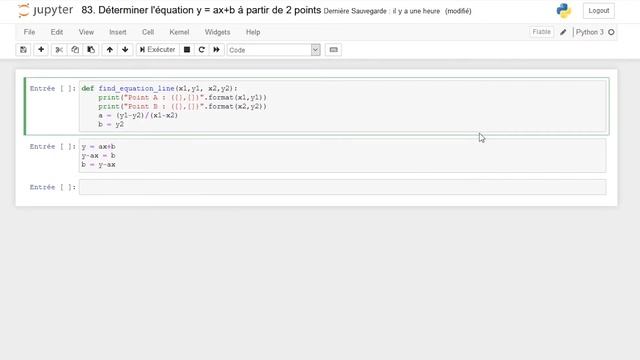Click the Point A print statement line

coord(182,98)
